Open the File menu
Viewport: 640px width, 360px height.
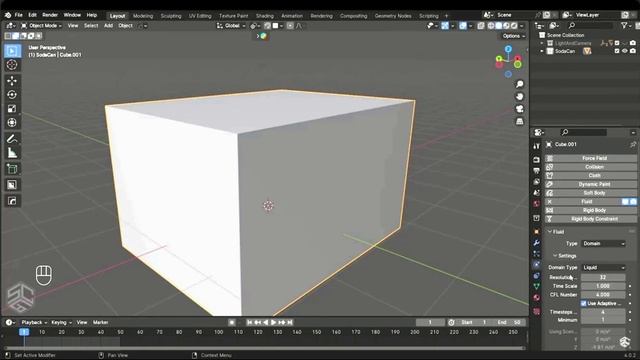pyautogui.click(x=19, y=15)
